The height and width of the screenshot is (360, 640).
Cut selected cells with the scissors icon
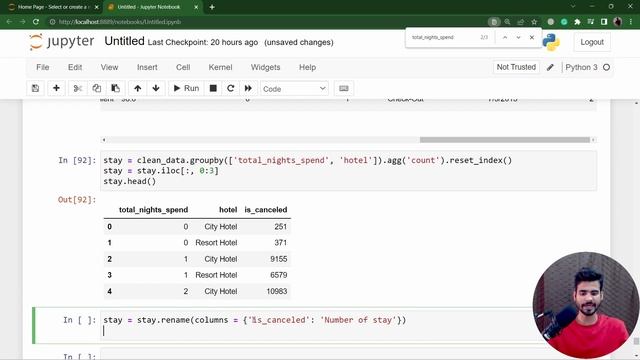tap(78, 88)
